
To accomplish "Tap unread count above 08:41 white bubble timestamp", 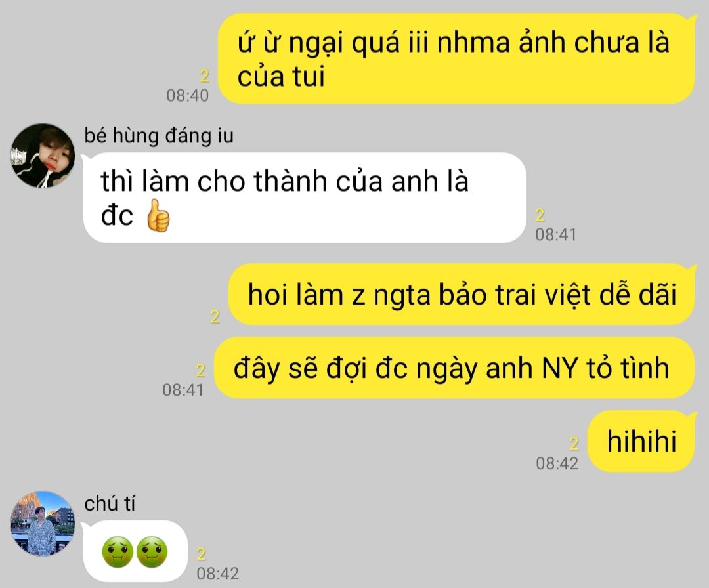I will 540,215.
